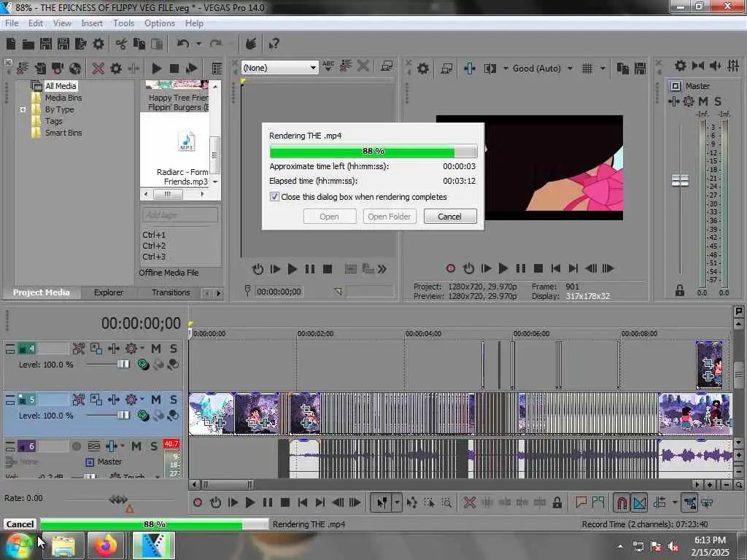Cancel rendering in the dialog

click(449, 217)
